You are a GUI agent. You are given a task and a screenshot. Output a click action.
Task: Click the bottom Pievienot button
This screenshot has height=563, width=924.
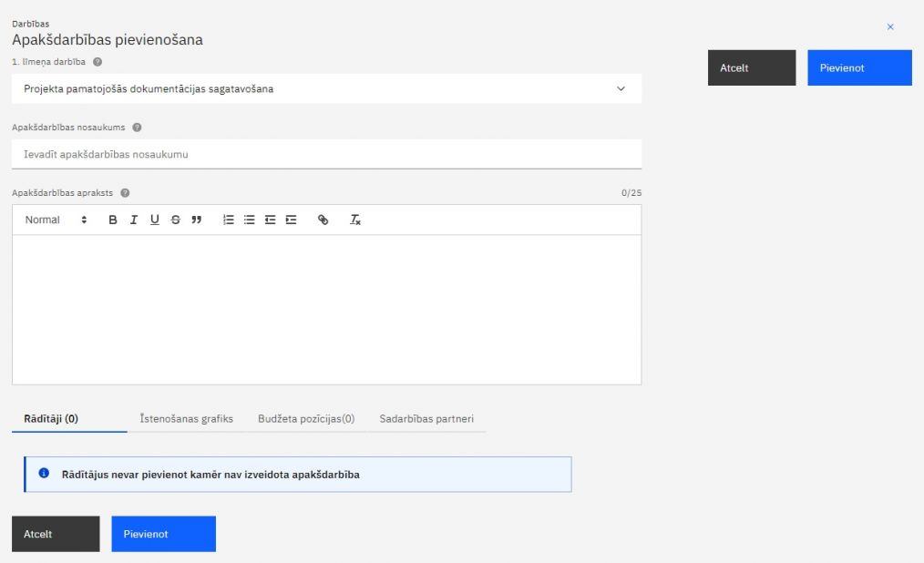click(163, 534)
